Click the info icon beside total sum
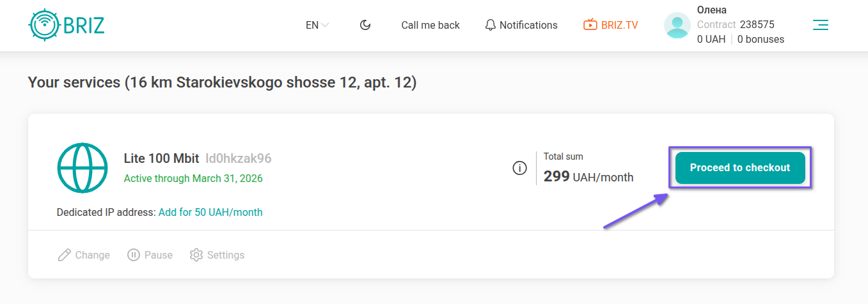This screenshot has width=868, height=304. click(520, 168)
